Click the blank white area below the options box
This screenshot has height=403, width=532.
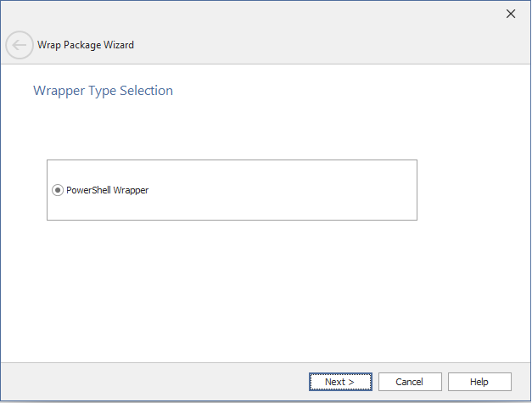[x=255, y=288]
